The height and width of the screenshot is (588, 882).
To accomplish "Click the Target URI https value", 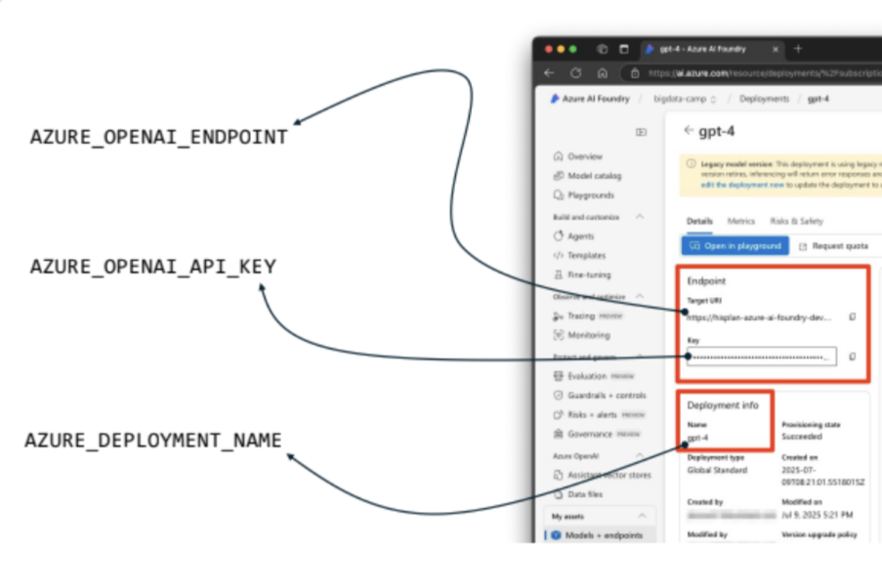I will tap(759, 317).
